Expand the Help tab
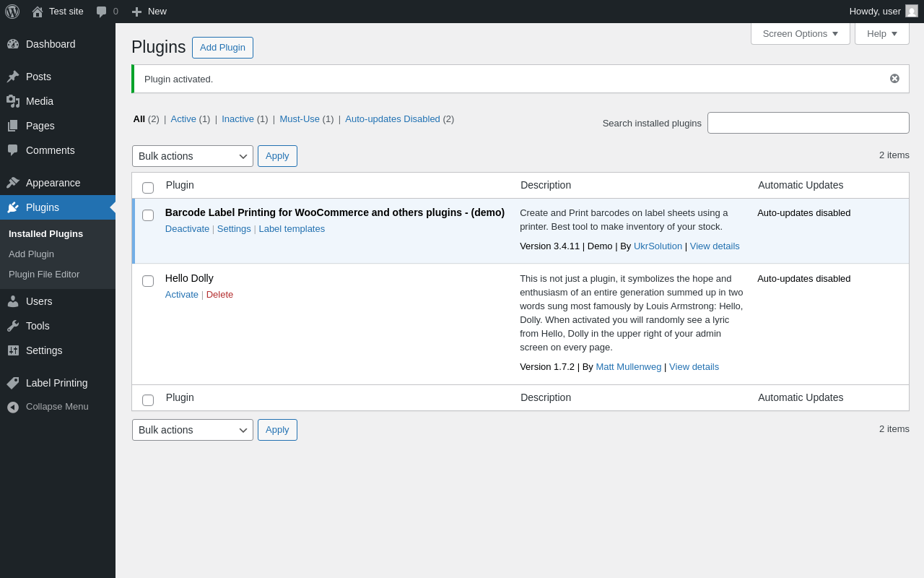Viewport: 924px width, 578px height. pyautogui.click(x=881, y=33)
